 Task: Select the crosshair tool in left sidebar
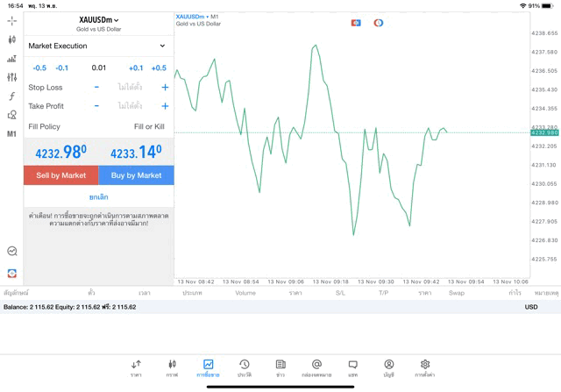pyautogui.click(x=11, y=20)
